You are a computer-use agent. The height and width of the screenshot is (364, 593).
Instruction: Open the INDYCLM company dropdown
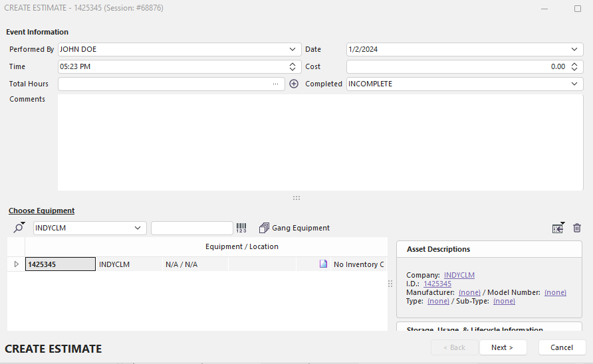coord(138,228)
